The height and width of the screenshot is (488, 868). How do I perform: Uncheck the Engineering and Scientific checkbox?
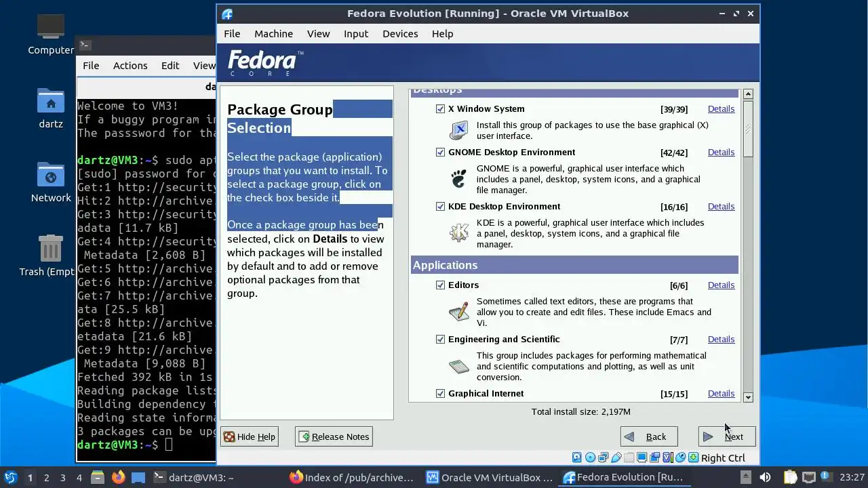pyautogui.click(x=440, y=339)
